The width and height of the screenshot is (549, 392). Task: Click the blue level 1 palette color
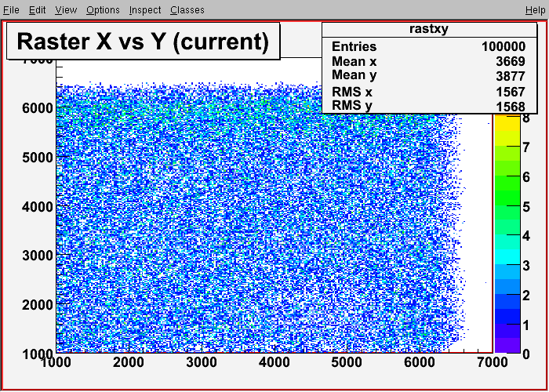tap(507, 316)
